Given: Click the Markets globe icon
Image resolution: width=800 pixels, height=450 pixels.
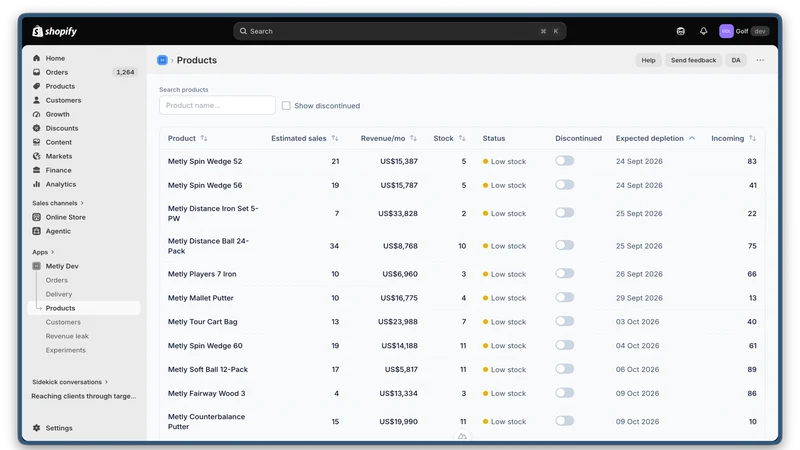Looking at the screenshot, I should click(36, 156).
